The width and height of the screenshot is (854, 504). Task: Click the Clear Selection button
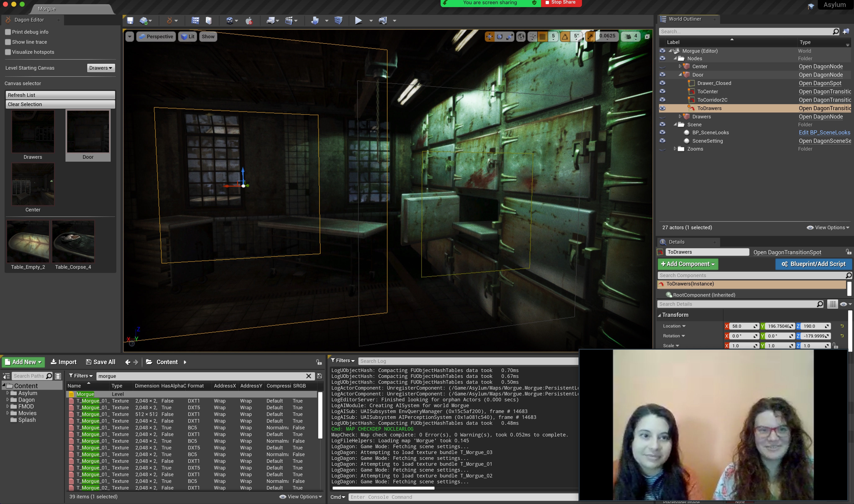pos(60,104)
